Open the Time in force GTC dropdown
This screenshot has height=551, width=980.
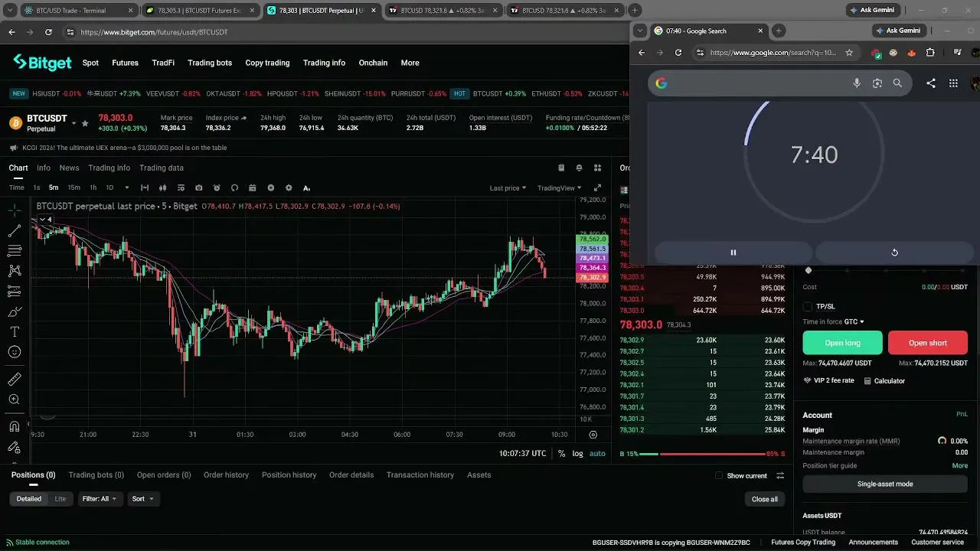pos(854,322)
